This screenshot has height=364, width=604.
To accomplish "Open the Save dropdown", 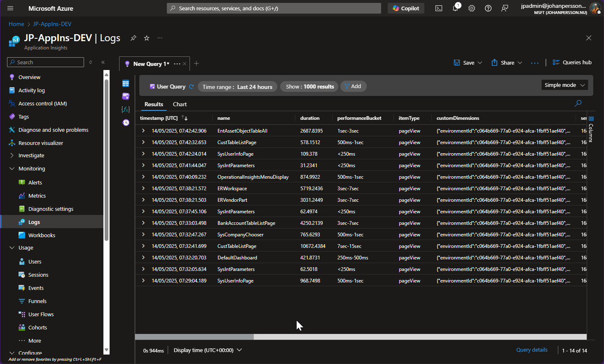I will [468, 63].
